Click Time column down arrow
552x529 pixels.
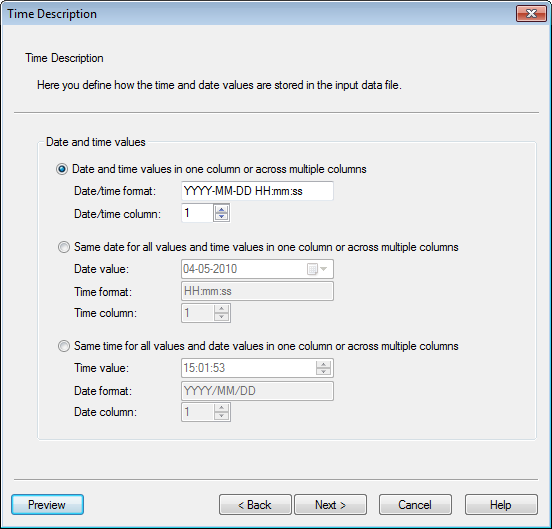(221, 317)
